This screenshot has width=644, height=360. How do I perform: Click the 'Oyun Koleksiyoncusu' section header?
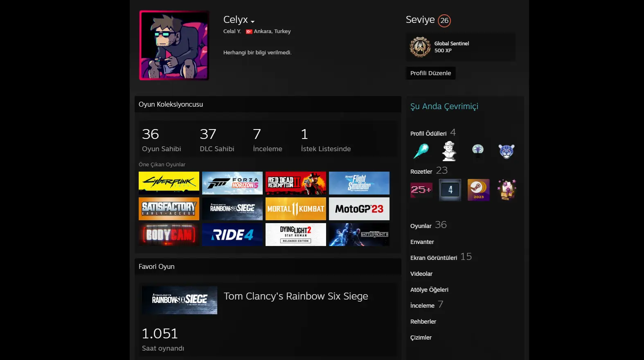click(171, 105)
